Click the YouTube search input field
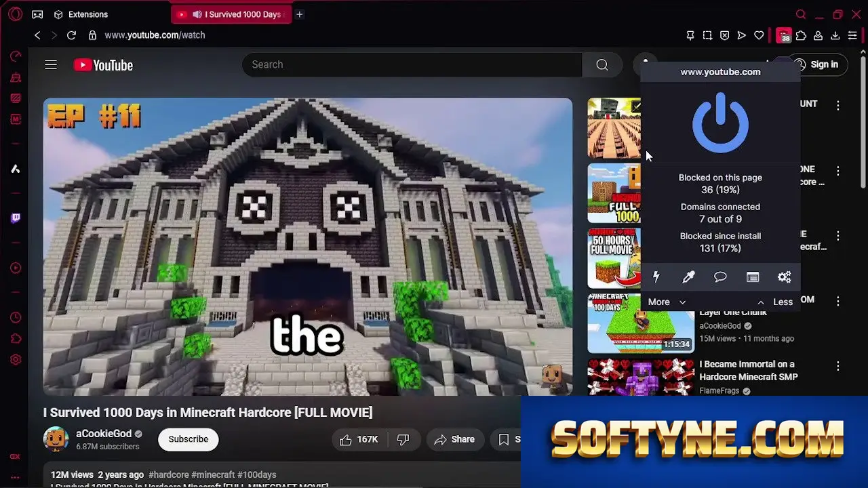The height and width of the screenshot is (488, 868). pyautogui.click(x=412, y=64)
